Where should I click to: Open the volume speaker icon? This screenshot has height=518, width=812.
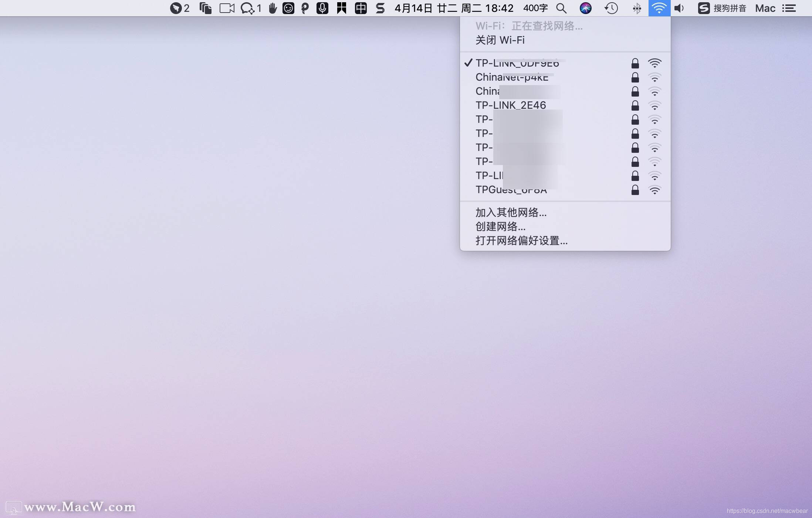click(x=679, y=8)
